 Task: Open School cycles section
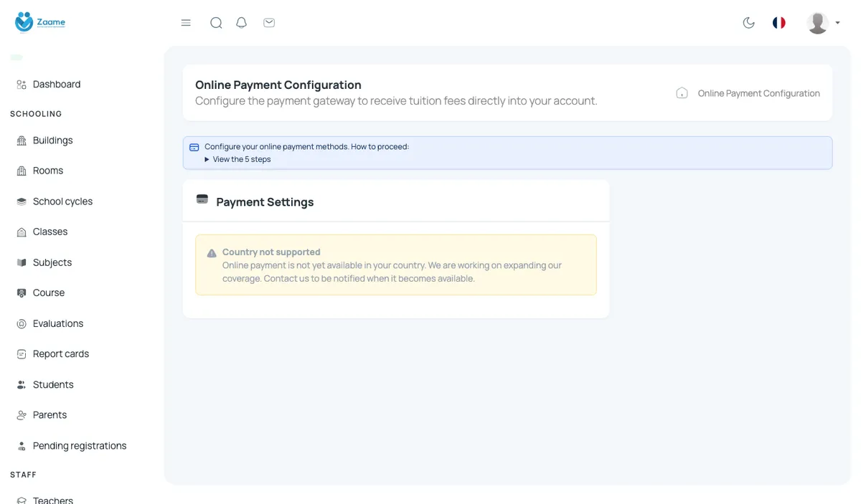point(63,201)
